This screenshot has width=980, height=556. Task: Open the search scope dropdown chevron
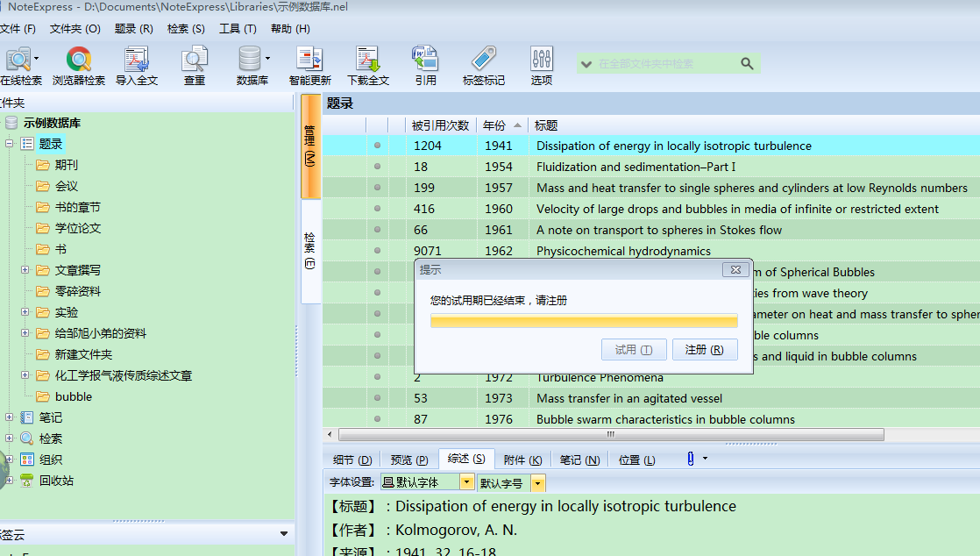[586, 64]
